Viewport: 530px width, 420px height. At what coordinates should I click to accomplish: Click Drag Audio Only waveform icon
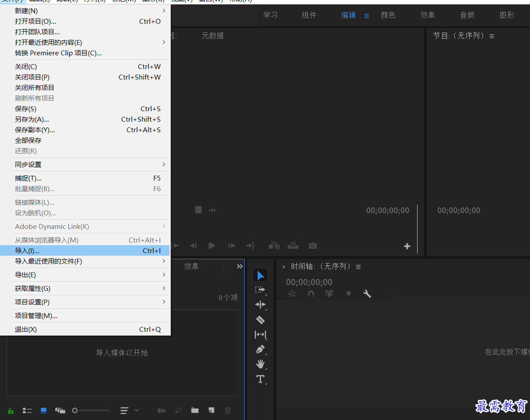pos(213,210)
